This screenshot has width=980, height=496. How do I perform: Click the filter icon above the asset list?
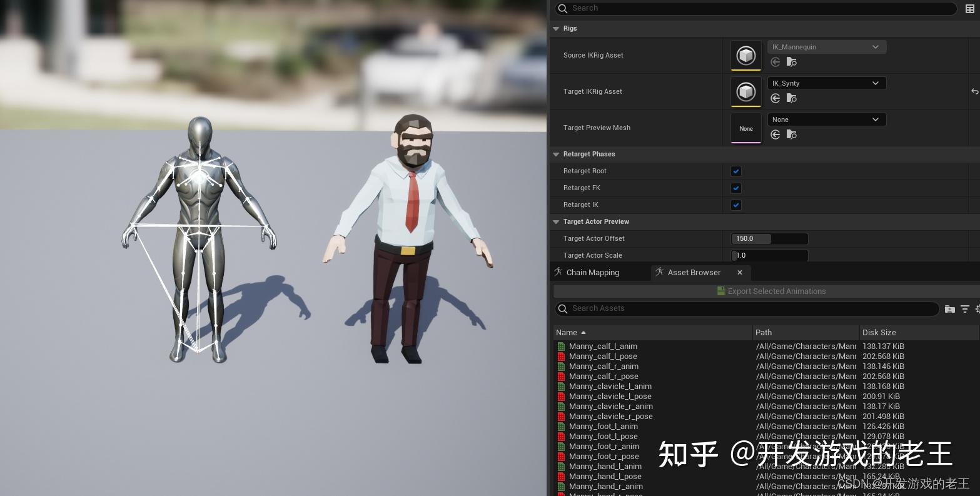966,308
